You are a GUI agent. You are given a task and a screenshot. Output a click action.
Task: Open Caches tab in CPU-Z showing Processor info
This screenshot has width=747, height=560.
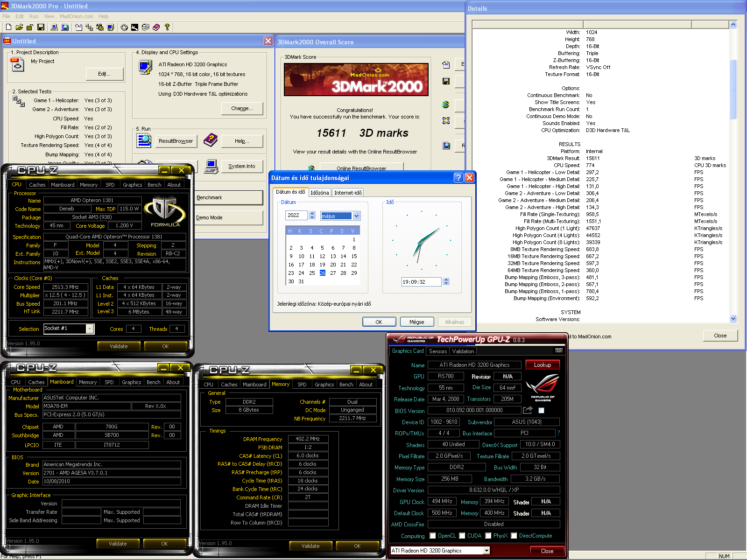point(37,185)
